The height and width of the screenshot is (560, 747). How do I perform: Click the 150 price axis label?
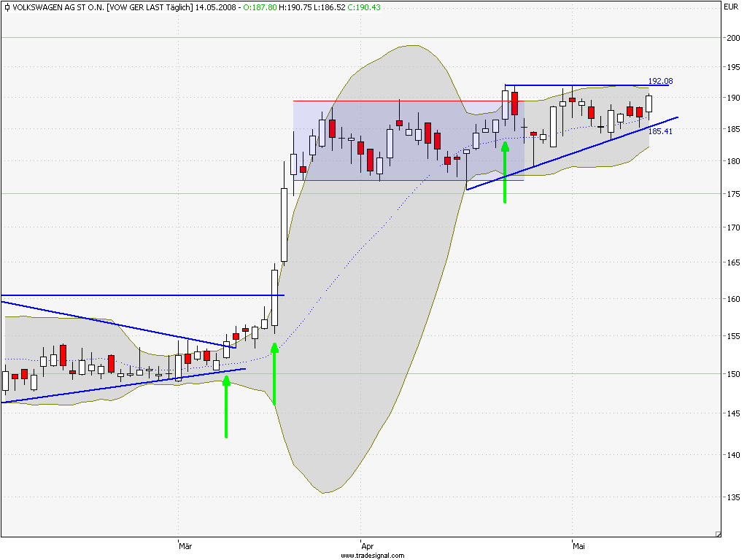pos(733,374)
